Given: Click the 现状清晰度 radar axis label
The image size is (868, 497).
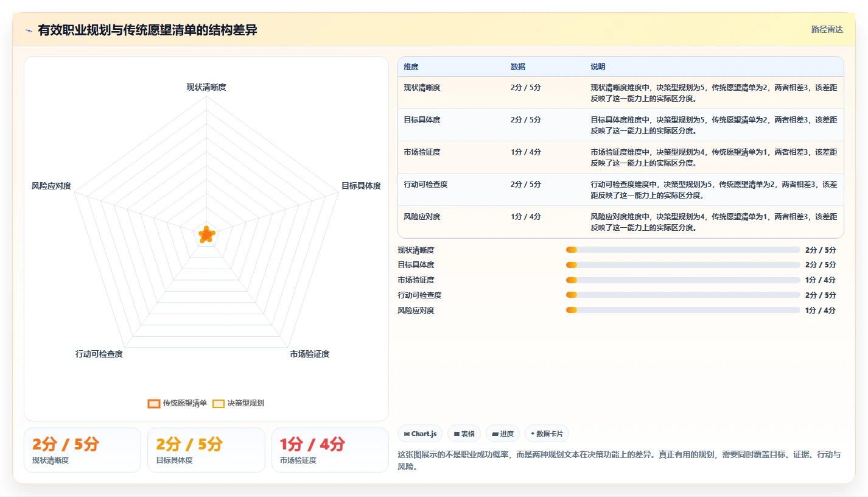Looking at the screenshot, I should coord(206,87).
